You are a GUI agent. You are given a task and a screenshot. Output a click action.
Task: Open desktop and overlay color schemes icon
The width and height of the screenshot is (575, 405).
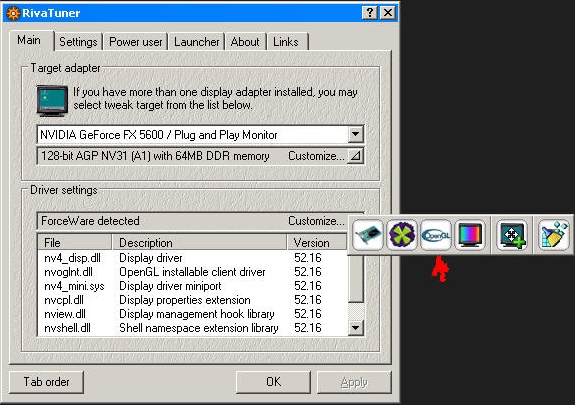pyautogui.click(x=470, y=235)
